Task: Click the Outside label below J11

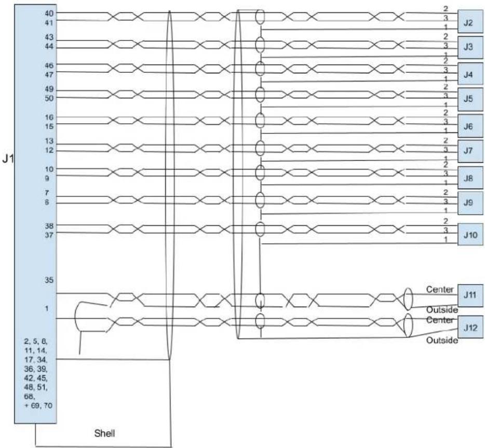Action: pos(442,310)
